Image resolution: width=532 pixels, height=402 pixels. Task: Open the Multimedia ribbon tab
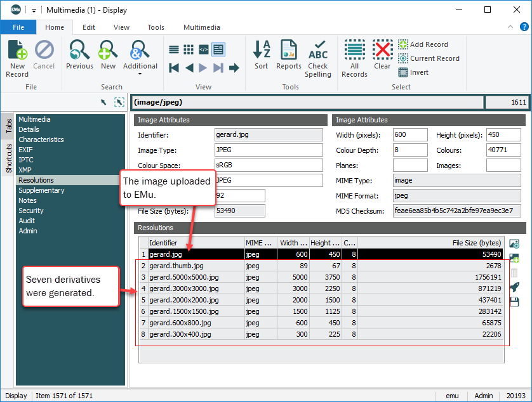click(x=201, y=27)
